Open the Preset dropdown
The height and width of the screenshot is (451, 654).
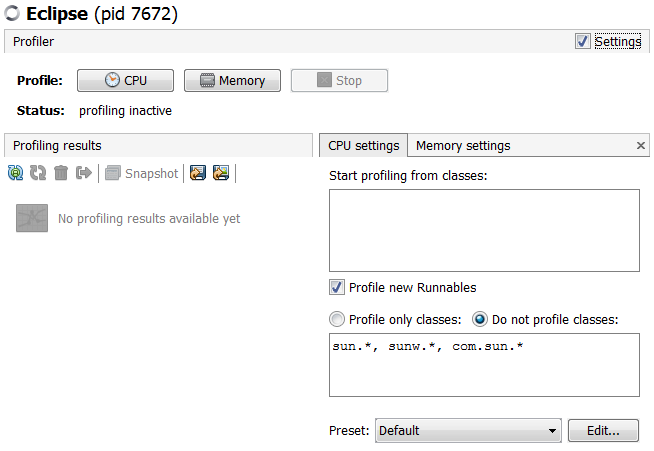pos(468,431)
